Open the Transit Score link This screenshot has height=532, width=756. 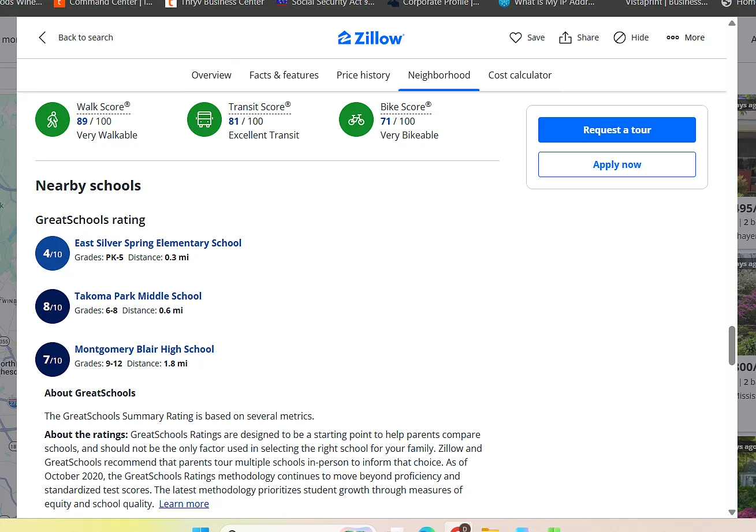pyautogui.click(x=260, y=107)
